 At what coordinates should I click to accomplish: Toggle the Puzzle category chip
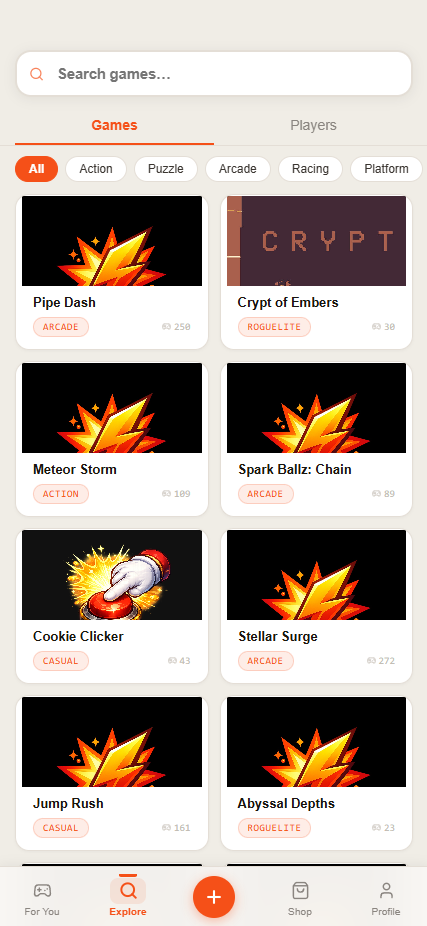(x=165, y=169)
